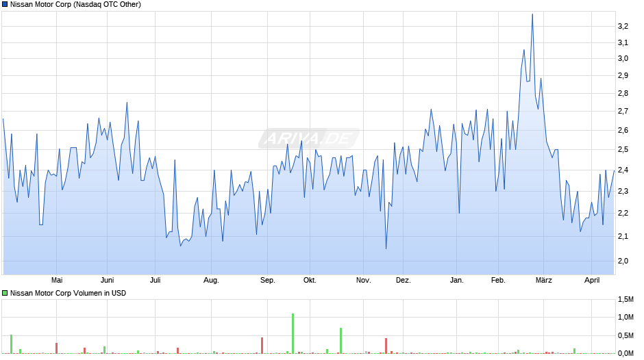Click the 2,4 price axis value
The height and width of the screenshot is (360, 644).
click(x=623, y=170)
